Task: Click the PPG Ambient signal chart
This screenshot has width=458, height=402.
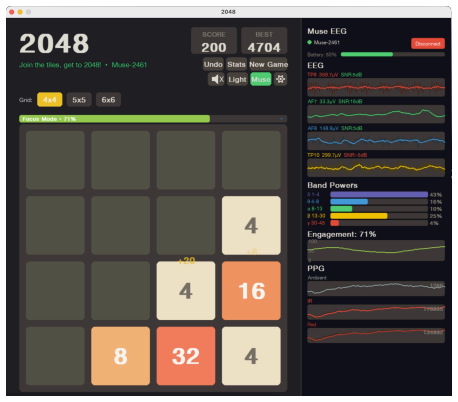Action: tap(376, 288)
